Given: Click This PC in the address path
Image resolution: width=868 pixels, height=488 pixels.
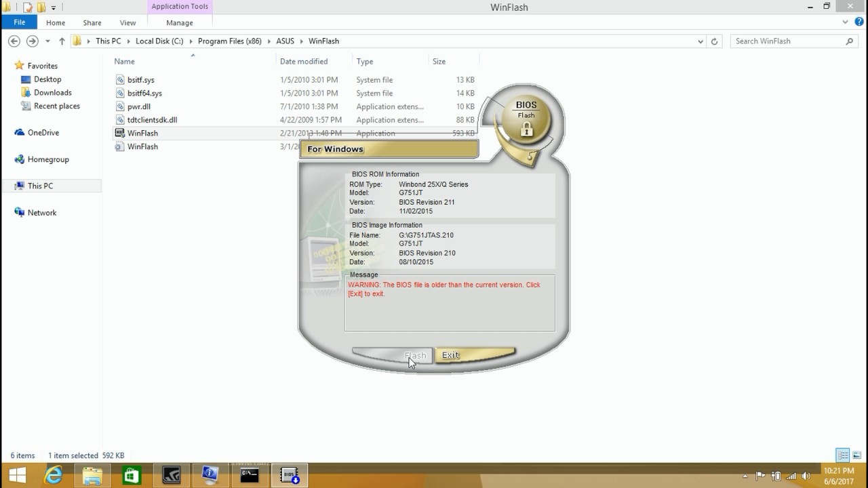Looking at the screenshot, I should pyautogui.click(x=108, y=41).
